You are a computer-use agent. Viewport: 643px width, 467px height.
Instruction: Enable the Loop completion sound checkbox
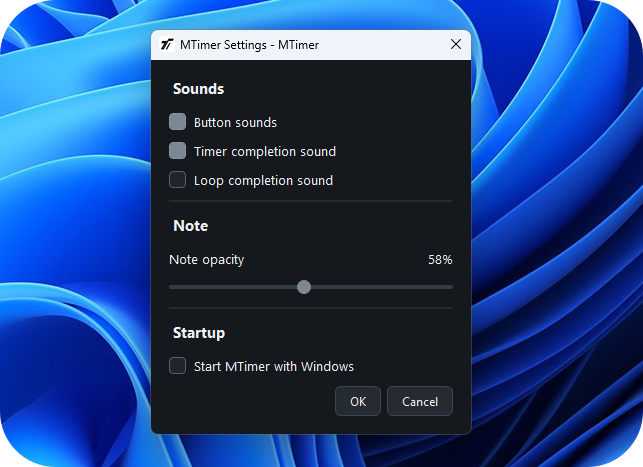click(178, 180)
